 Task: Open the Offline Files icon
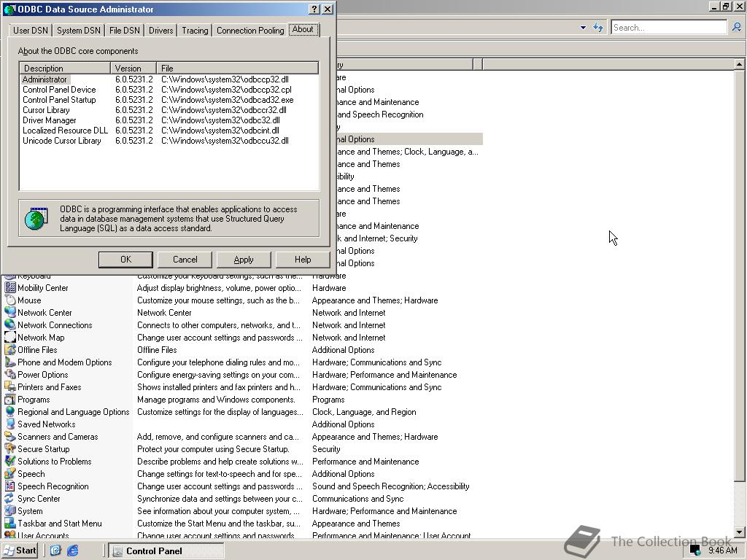10,349
